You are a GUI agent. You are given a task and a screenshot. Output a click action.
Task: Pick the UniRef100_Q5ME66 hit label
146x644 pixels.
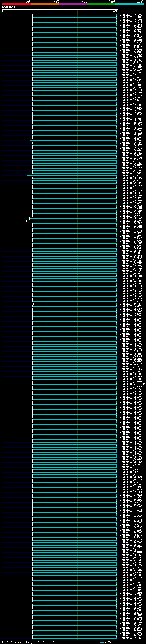[x=131, y=72]
